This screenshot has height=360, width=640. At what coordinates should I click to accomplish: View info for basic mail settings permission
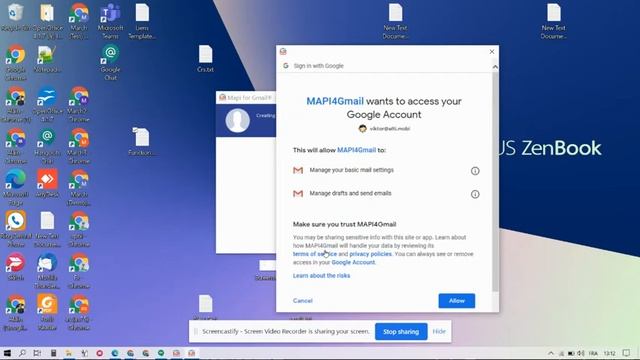pos(475,171)
